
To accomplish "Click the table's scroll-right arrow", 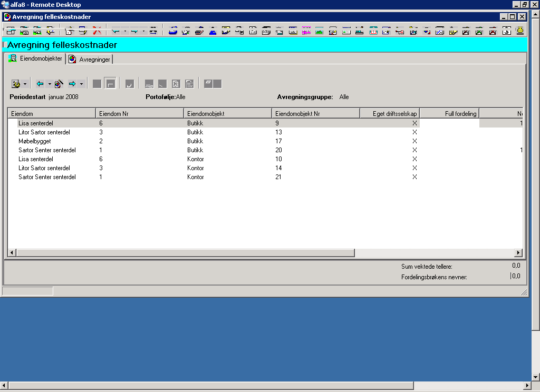I will coord(518,252).
